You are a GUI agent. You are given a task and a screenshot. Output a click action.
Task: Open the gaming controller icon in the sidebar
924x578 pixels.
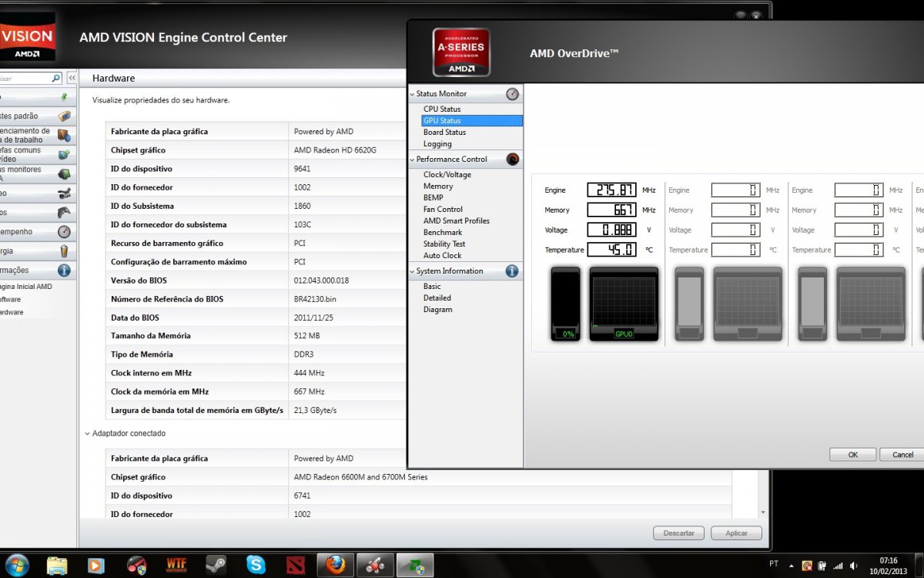64,213
